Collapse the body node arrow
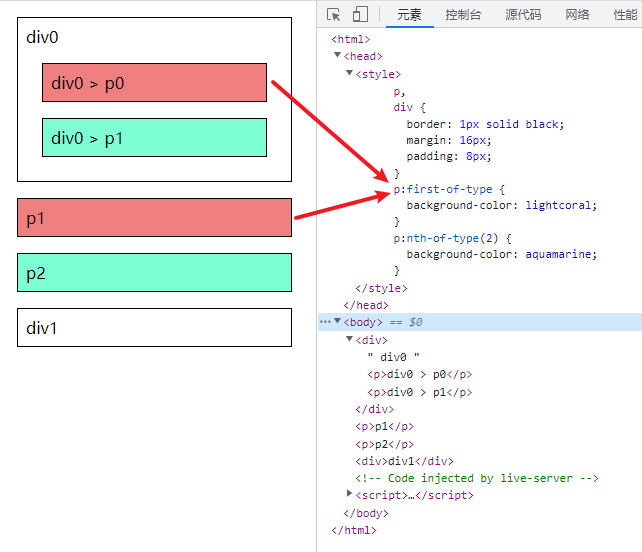Image resolution: width=642 pixels, height=552 pixels. (x=337, y=321)
